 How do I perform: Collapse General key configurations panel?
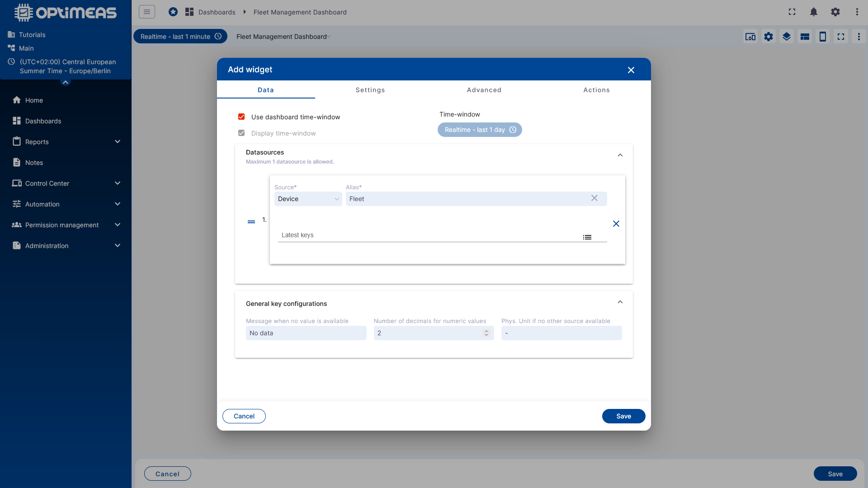pos(620,302)
